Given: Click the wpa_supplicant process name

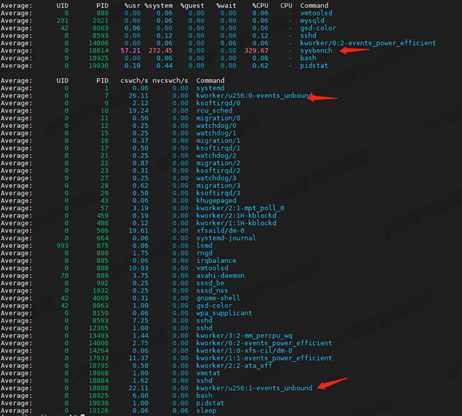Looking at the screenshot, I should coord(224,313).
